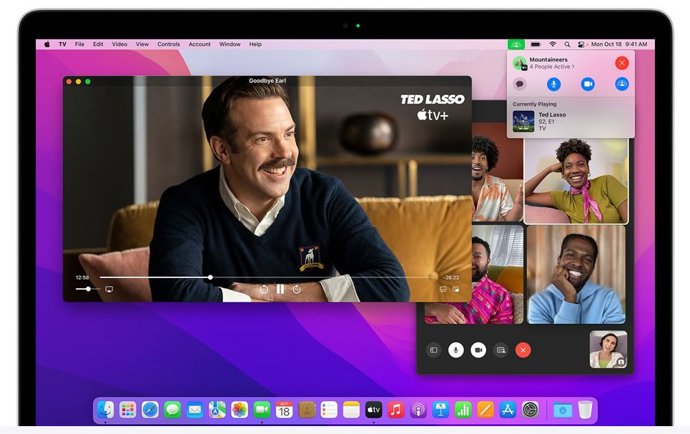Screen dimensions: 690x434
Task: Open Photos from the Dock
Action: [239, 410]
